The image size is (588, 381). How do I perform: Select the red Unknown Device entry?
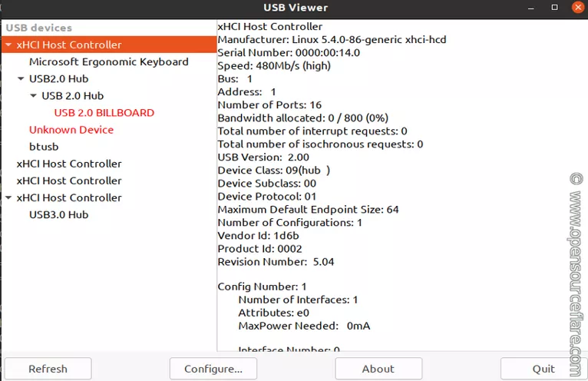[x=71, y=130]
